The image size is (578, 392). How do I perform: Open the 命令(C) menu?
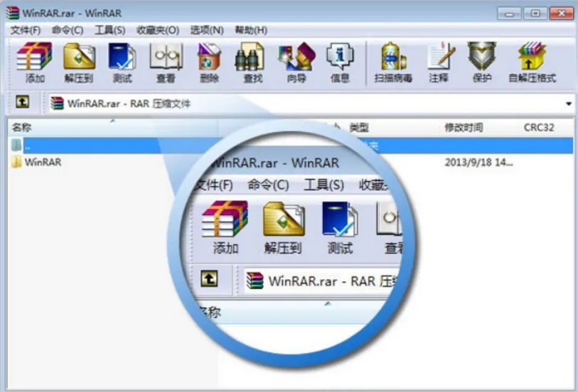68,31
